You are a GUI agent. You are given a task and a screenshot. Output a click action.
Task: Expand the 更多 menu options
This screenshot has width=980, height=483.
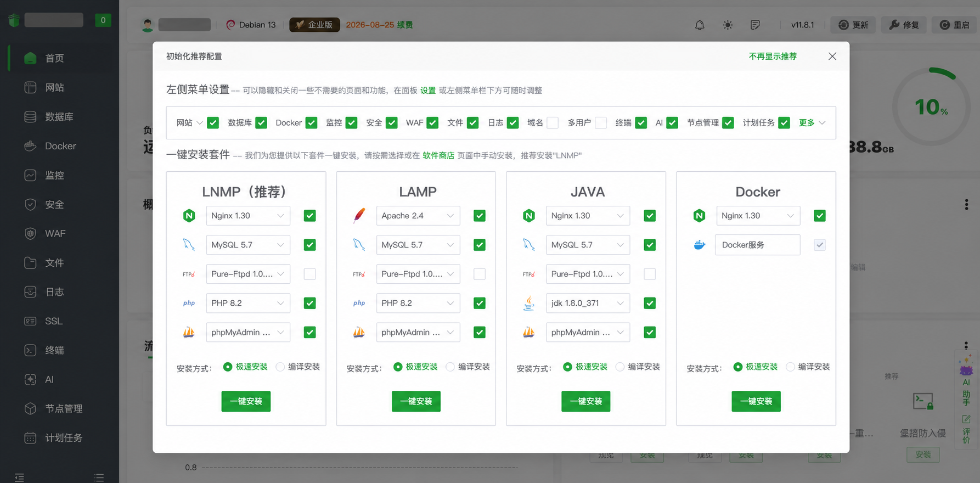point(812,123)
